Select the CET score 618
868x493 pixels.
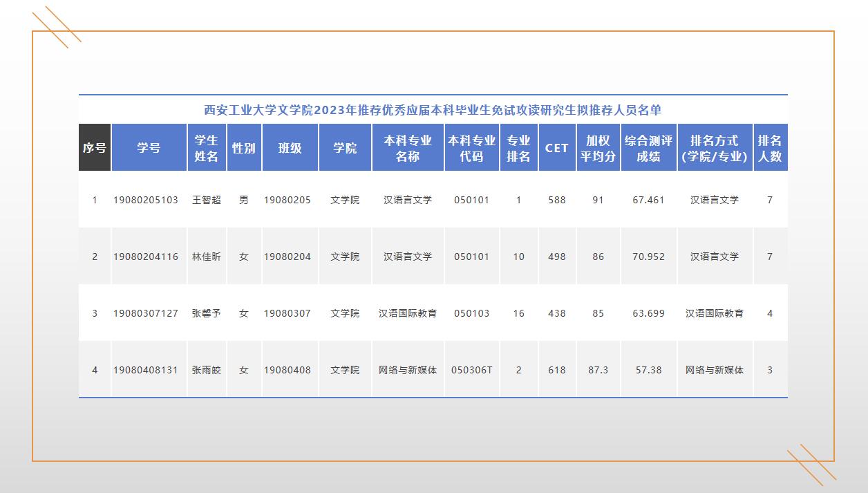(x=556, y=370)
